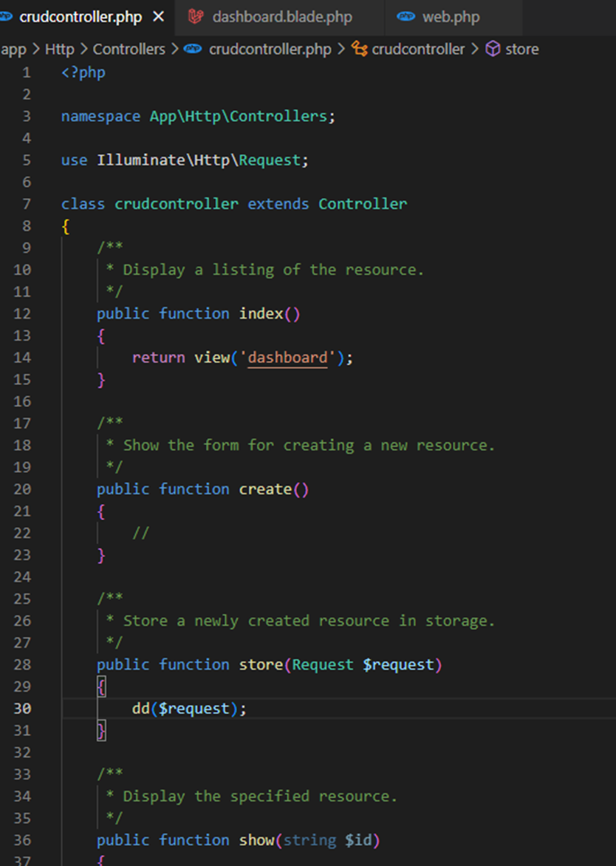616x866 pixels.
Task: Click the 'dashboard' view link on line 14
Action: (287, 358)
